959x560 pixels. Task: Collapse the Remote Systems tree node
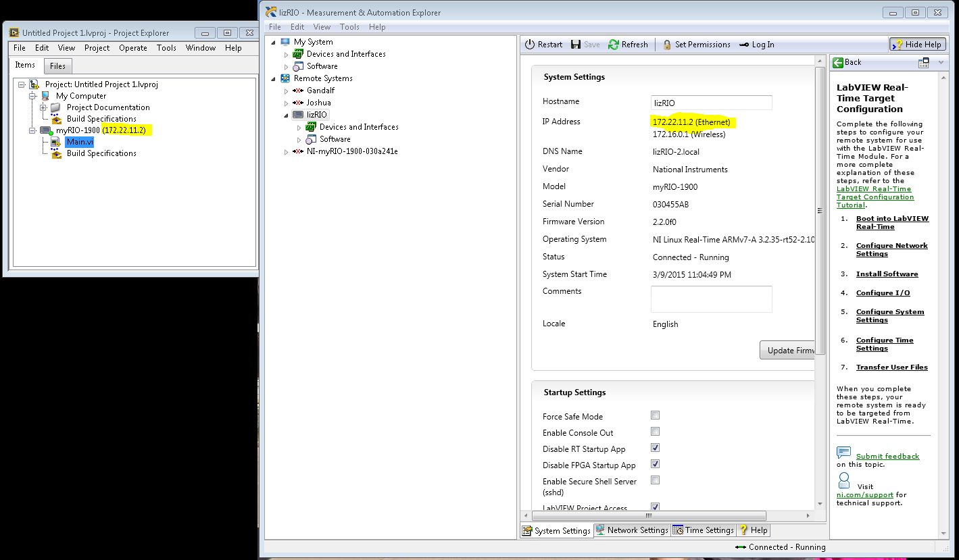pos(273,79)
